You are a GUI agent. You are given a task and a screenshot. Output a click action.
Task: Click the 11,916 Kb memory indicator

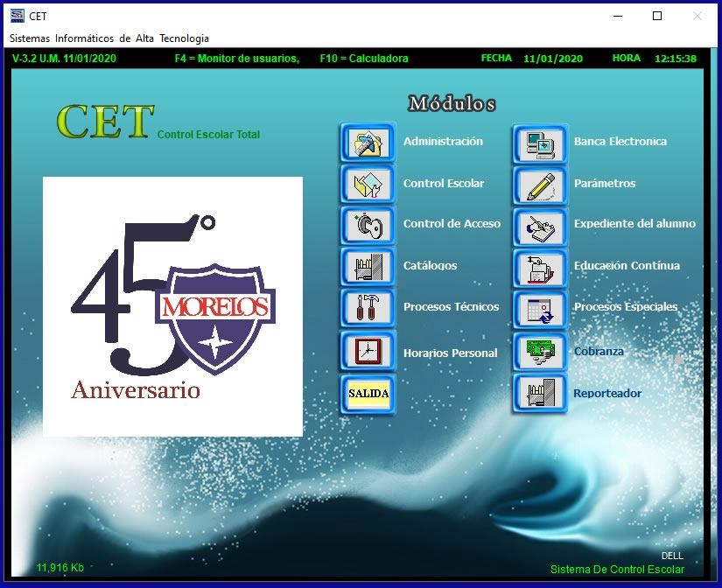(60, 568)
